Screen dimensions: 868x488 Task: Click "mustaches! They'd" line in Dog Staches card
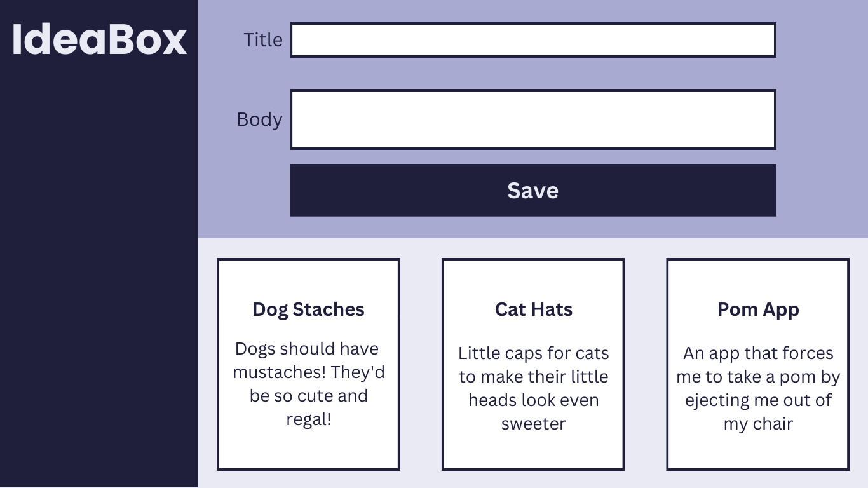coord(309,372)
